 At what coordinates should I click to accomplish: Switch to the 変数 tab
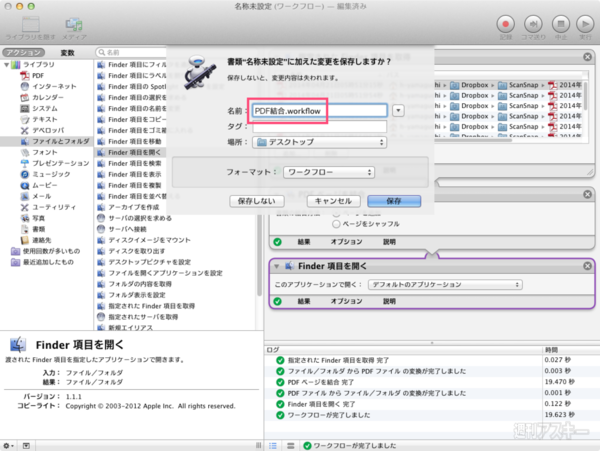point(68,52)
